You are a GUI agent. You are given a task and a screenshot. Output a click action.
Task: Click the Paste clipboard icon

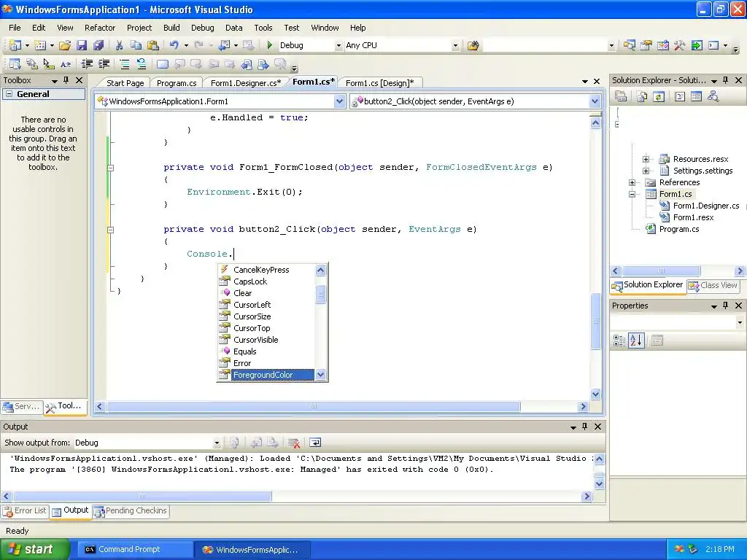(153, 45)
